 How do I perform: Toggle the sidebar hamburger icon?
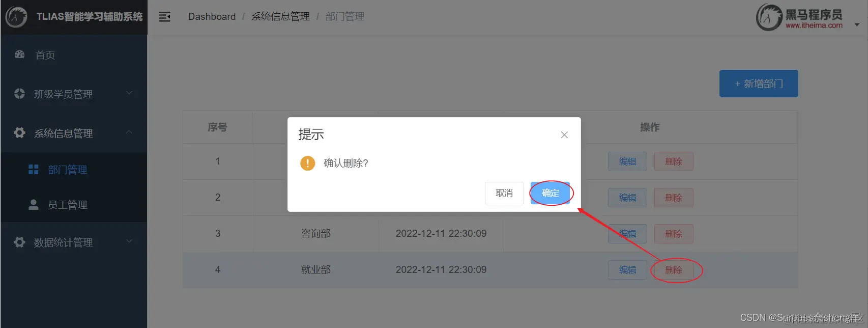(x=164, y=17)
